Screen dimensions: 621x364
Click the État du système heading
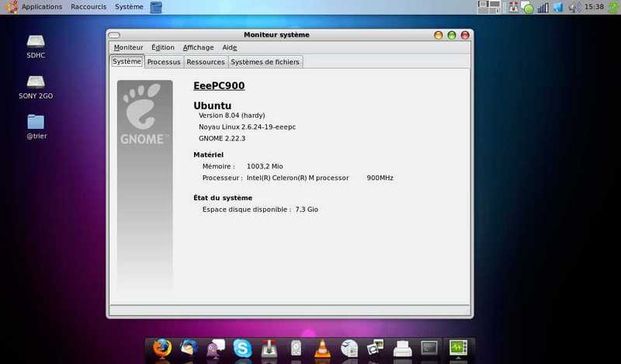click(x=223, y=198)
